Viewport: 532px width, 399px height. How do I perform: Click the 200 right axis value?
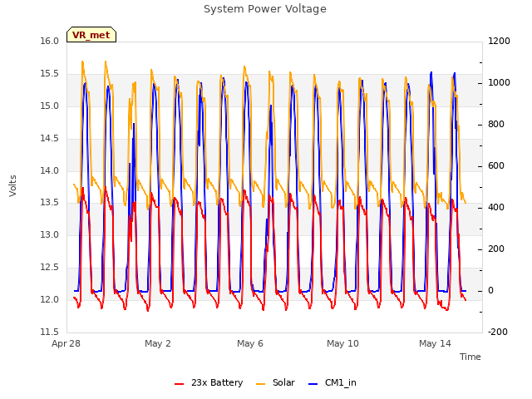click(496, 249)
